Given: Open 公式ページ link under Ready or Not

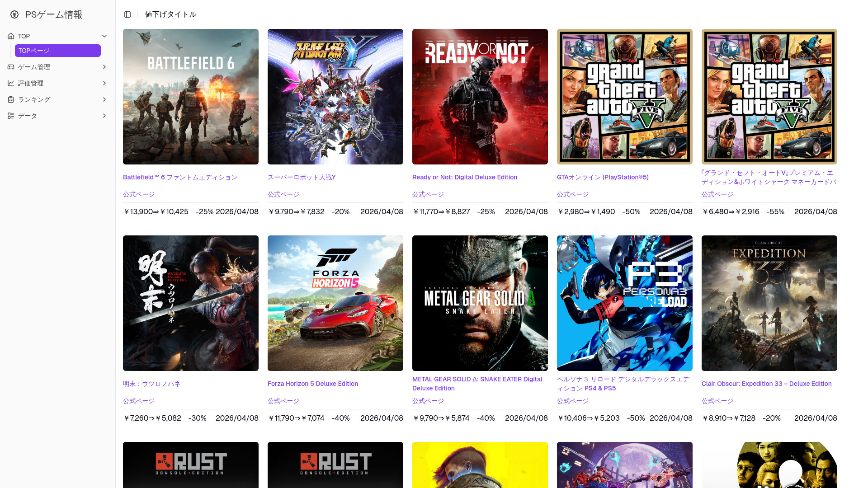Looking at the screenshot, I should click(428, 194).
